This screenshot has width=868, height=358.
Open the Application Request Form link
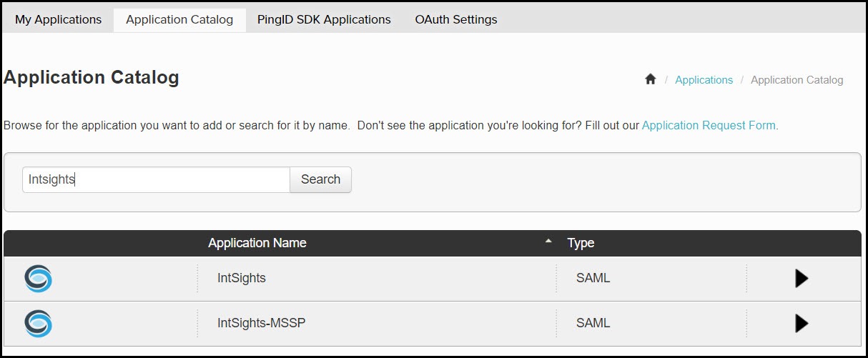[x=709, y=125]
